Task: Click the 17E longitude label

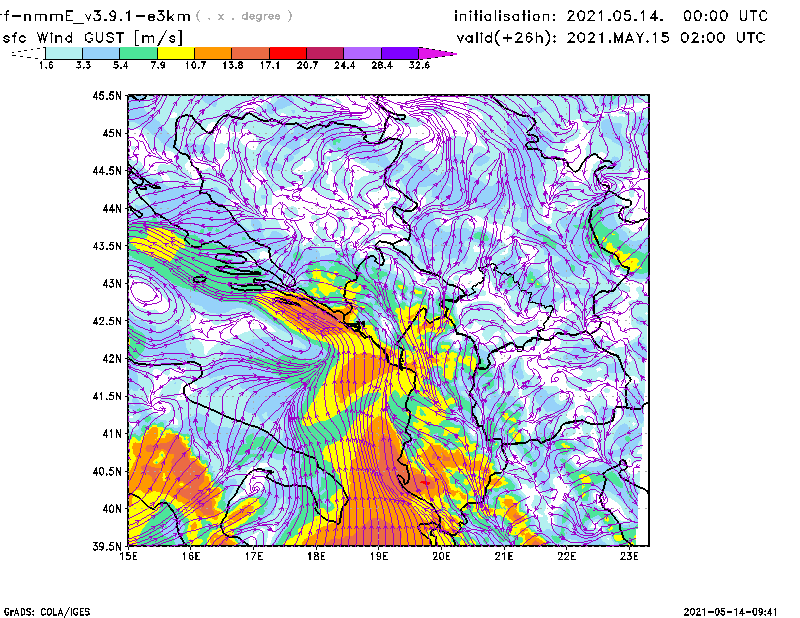Action: (x=254, y=556)
